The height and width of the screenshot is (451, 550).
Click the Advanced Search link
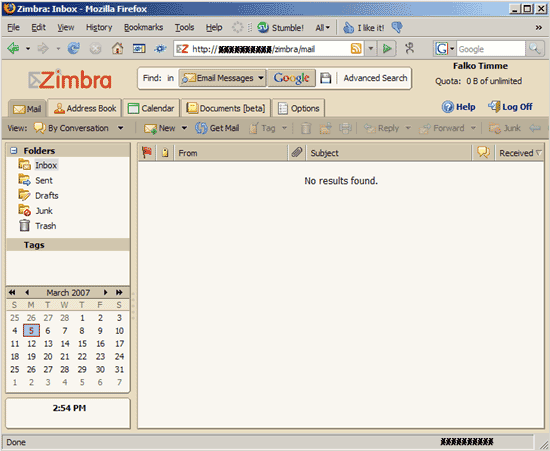click(375, 78)
